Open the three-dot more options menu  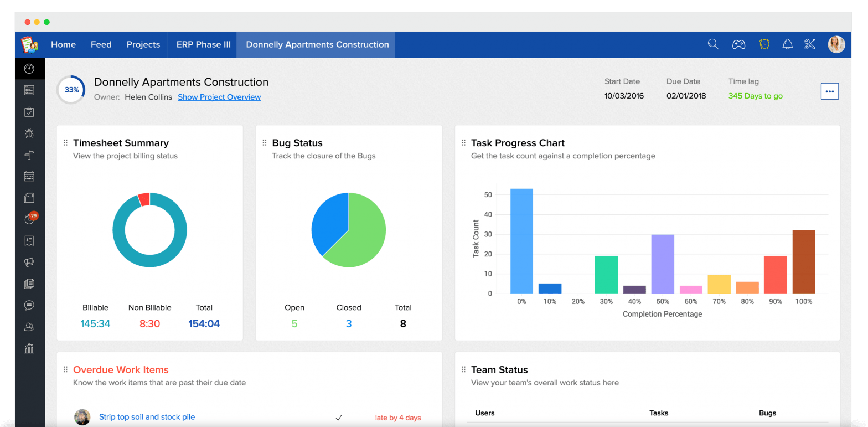(x=829, y=91)
